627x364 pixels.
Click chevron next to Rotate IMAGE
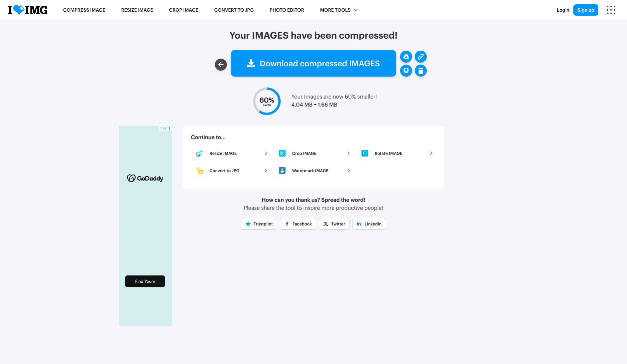pyautogui.click(x=431, y=153)
